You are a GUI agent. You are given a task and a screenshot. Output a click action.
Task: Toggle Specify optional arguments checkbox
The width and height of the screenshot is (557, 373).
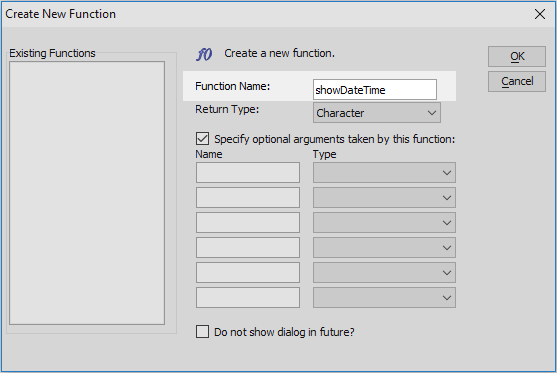coord(202,139)
